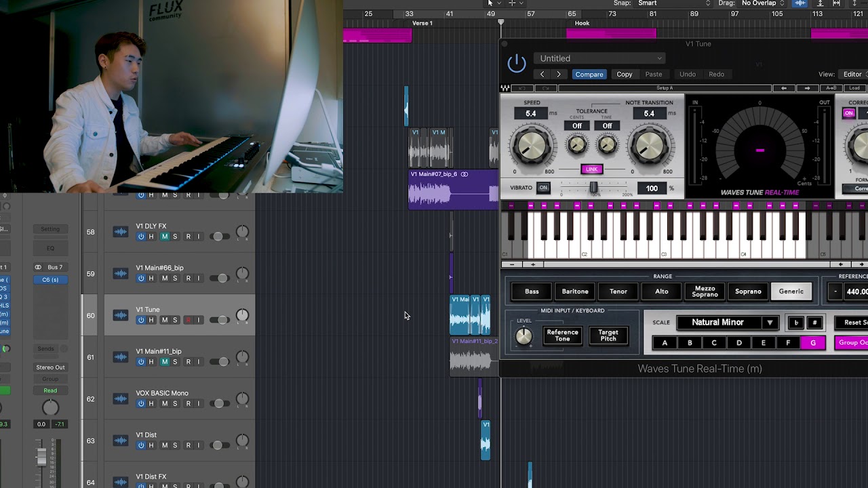Turn the Speed knob
This screenshot has width=868, height=488.
pos(532,145)
